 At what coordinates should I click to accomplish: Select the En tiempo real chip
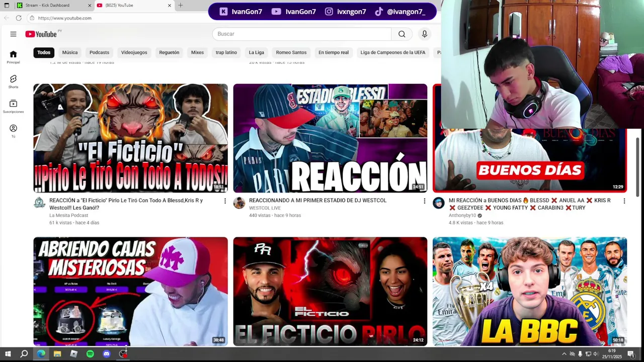(334, 52)
